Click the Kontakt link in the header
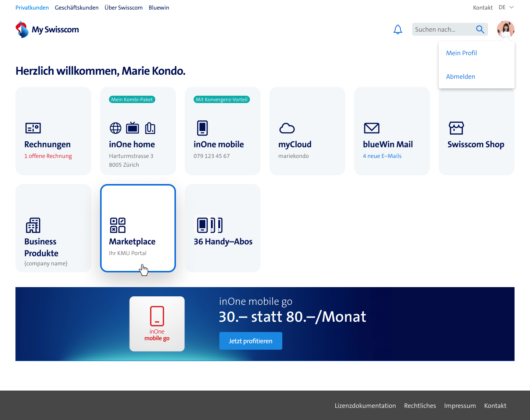The image size is (530, 420). tap(483, 7)
